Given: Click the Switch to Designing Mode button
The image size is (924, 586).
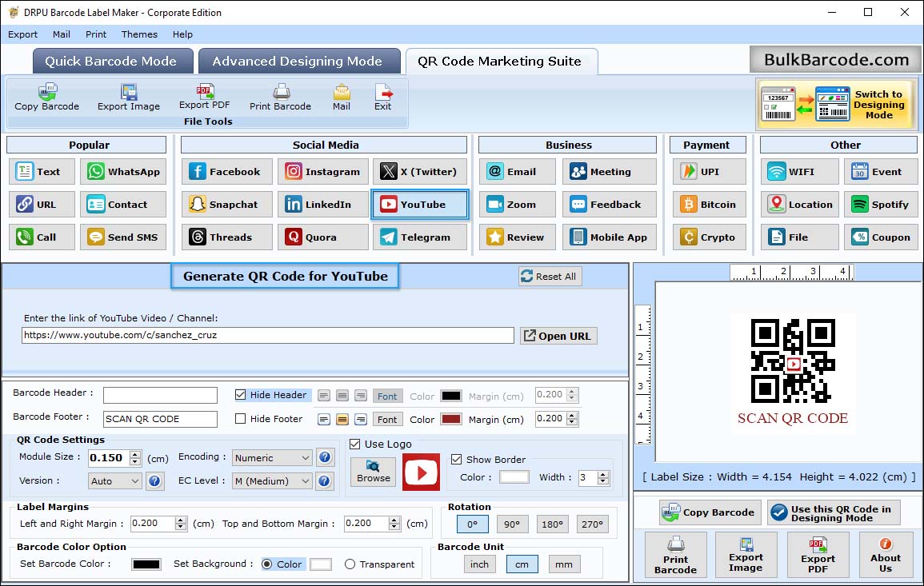Looking at the screenshot, I should click(837, 105).
